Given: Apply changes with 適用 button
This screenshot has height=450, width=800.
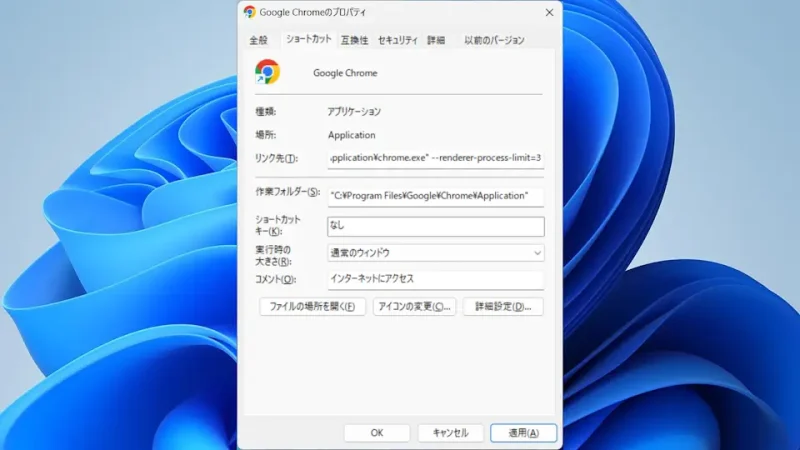Looking at the screenshot, I should (523, 433).
